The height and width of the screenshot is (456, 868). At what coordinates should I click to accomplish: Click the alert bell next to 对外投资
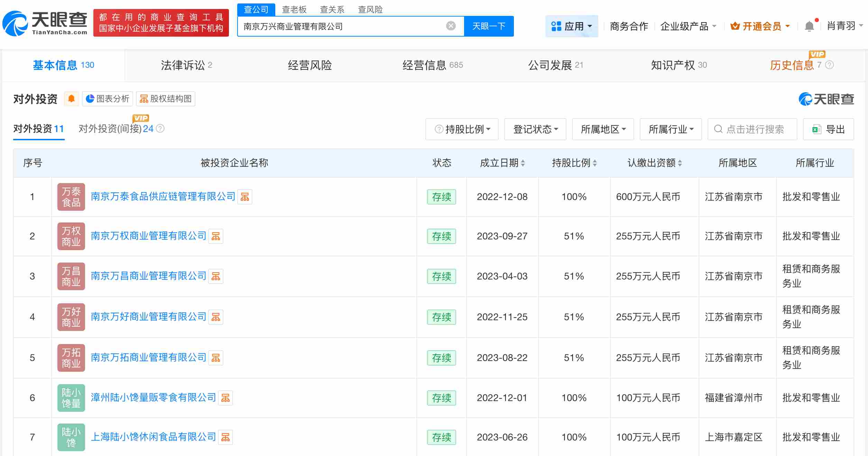[x=72, y=99]
